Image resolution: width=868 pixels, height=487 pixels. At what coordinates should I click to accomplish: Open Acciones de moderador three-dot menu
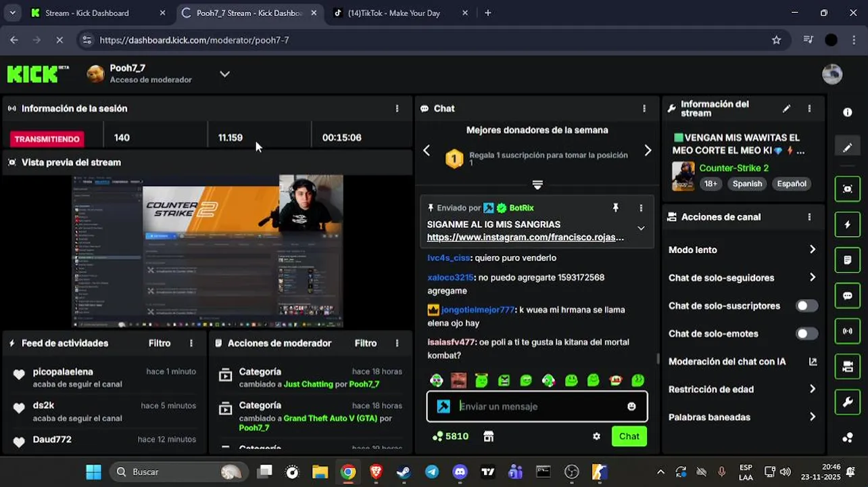coord(397,343)
